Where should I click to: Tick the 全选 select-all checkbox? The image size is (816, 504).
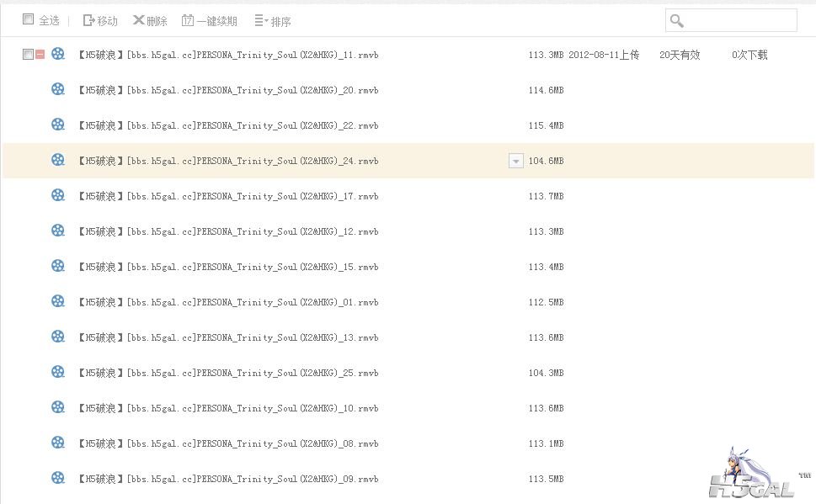coord(28,19)
